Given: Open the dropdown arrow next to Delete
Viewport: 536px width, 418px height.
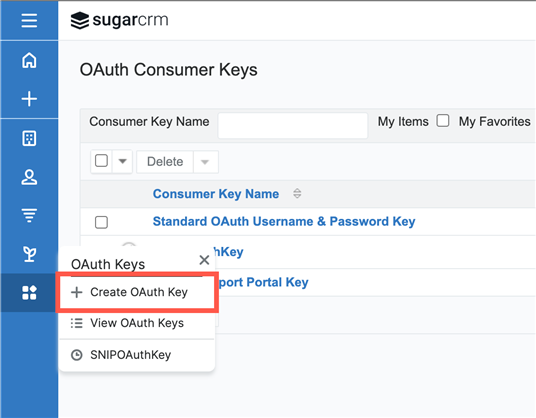Looking at the screenshot, I should point(205,162).
